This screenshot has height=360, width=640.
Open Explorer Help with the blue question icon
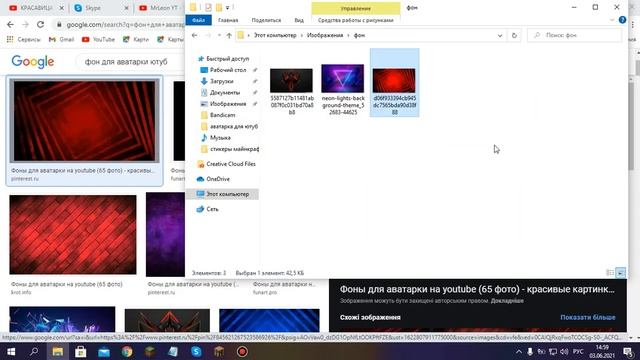tap(622, 20)
